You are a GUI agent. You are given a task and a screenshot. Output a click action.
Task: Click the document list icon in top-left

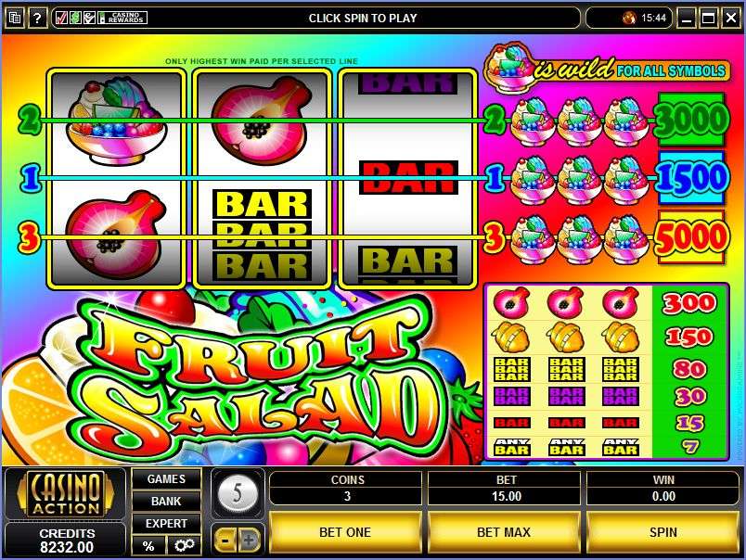(14, 18)
